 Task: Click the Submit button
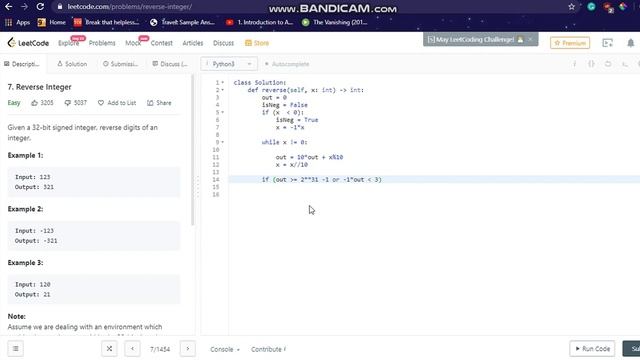[631, 349]
